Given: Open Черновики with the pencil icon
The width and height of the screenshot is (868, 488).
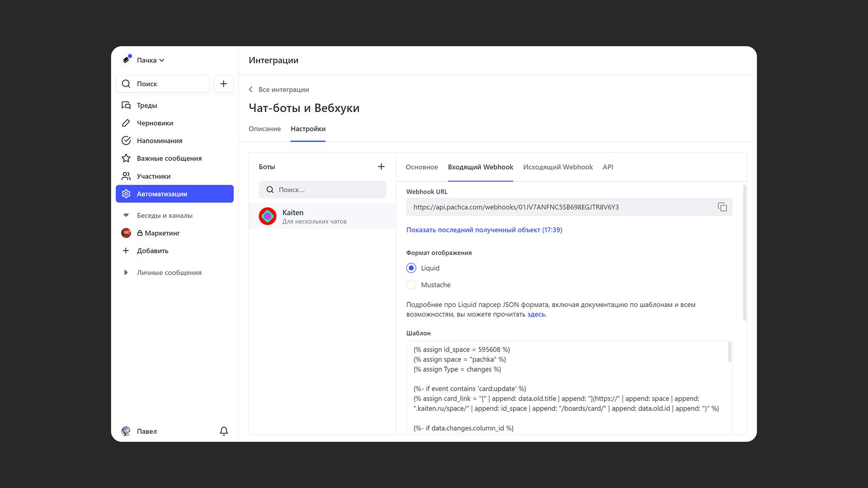Looking at the screenshot, I should pos(155,123).
